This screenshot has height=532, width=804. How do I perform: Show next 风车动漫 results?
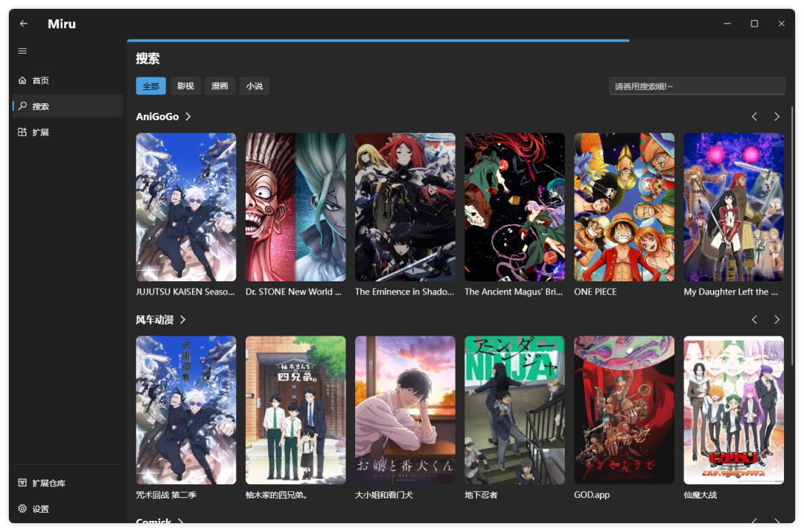776,320
